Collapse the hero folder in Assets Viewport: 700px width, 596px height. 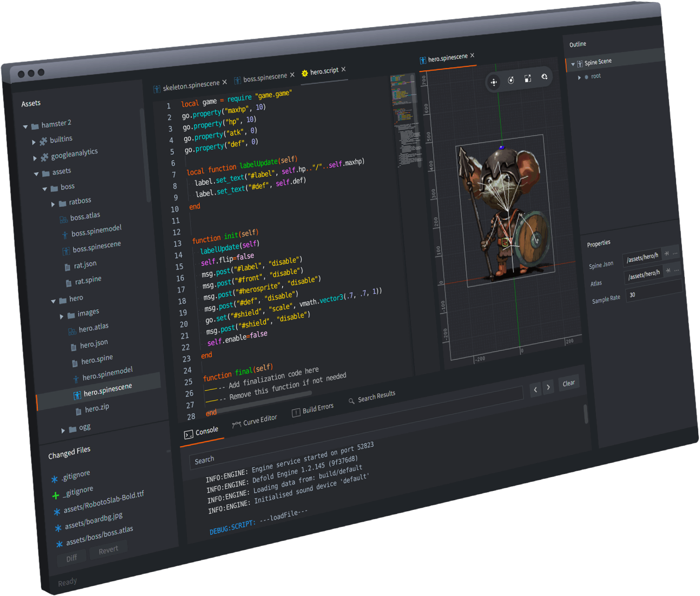coord(54,301)
